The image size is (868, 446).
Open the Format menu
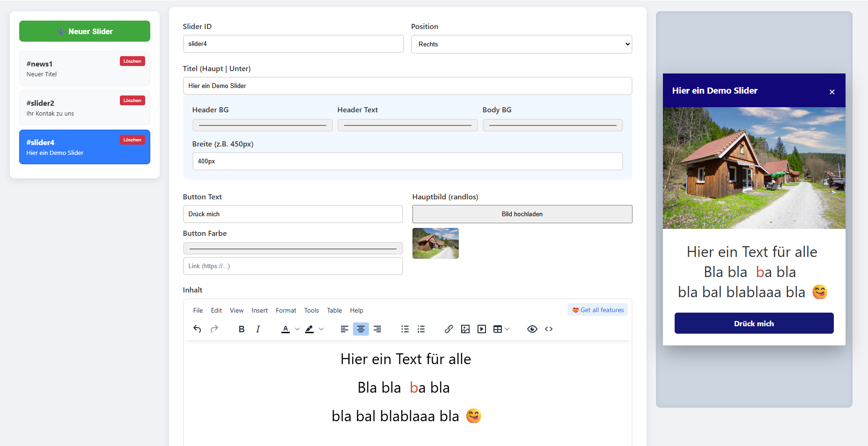286,310
